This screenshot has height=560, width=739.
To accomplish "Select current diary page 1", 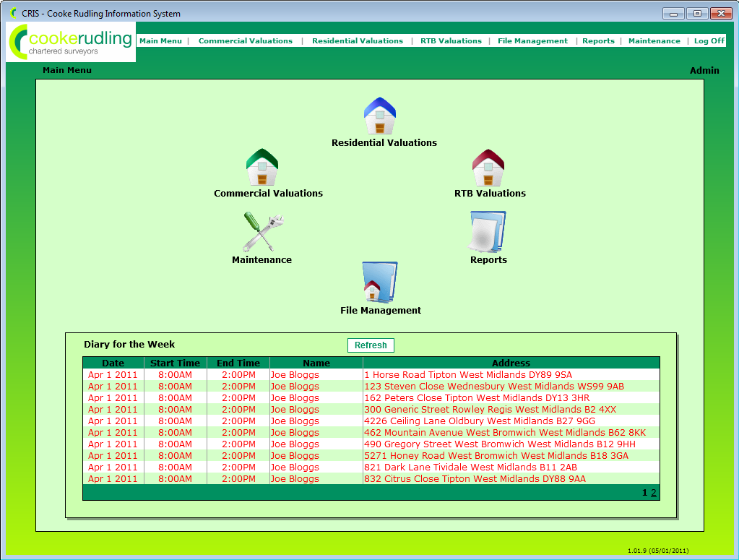I will coord(645,493).
